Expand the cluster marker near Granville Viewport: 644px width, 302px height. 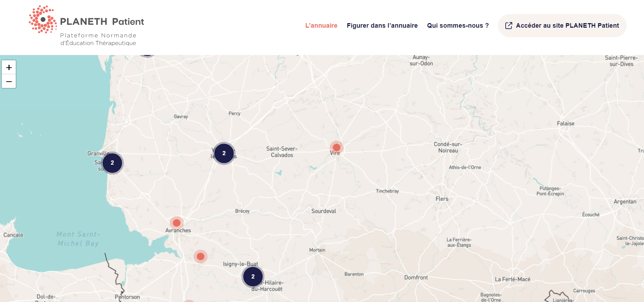click(112, 163)
